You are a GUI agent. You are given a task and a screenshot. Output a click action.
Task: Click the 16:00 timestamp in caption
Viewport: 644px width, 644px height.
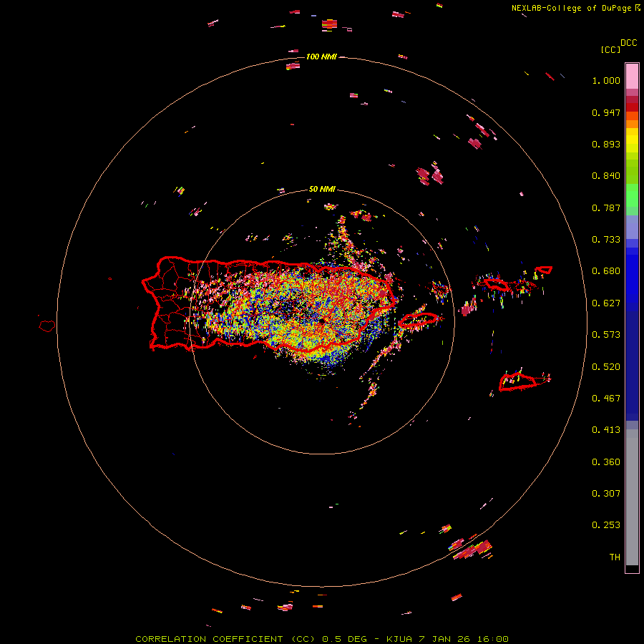coord(493,639)
